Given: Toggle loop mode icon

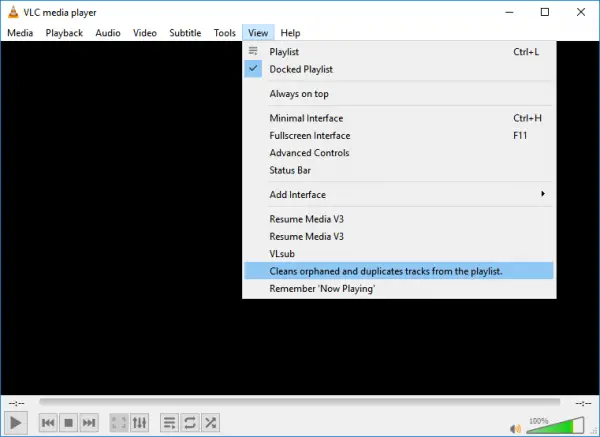Looking at the screenshot, I should click(x=190, y=423).
